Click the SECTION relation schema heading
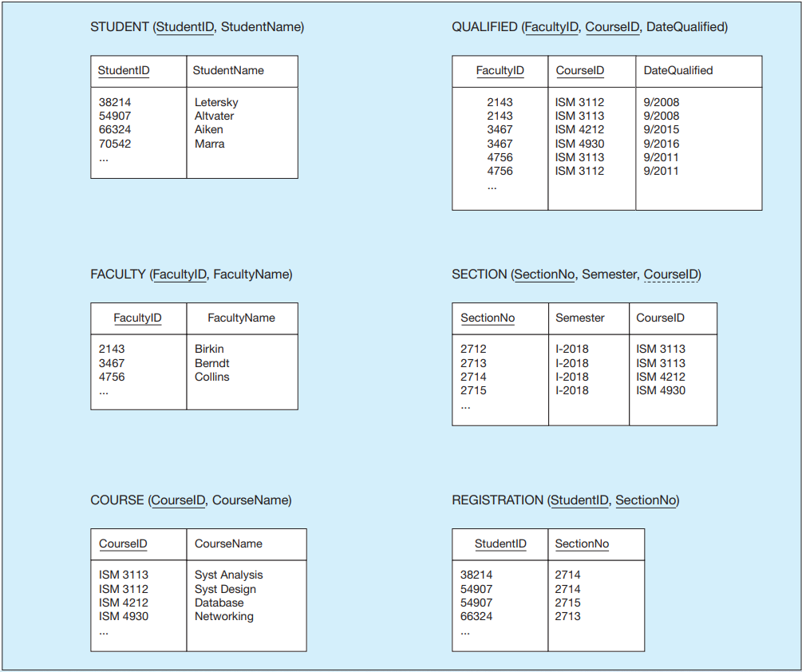Image resolution: width=802 pixels, height=672 pixels. coord(576,275)
